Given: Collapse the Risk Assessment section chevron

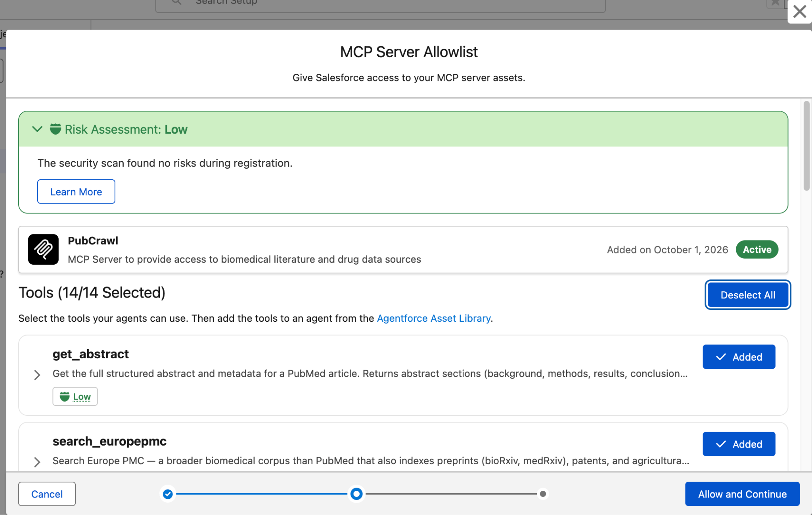Looking at the screenshot, I should tap(37, 129).
